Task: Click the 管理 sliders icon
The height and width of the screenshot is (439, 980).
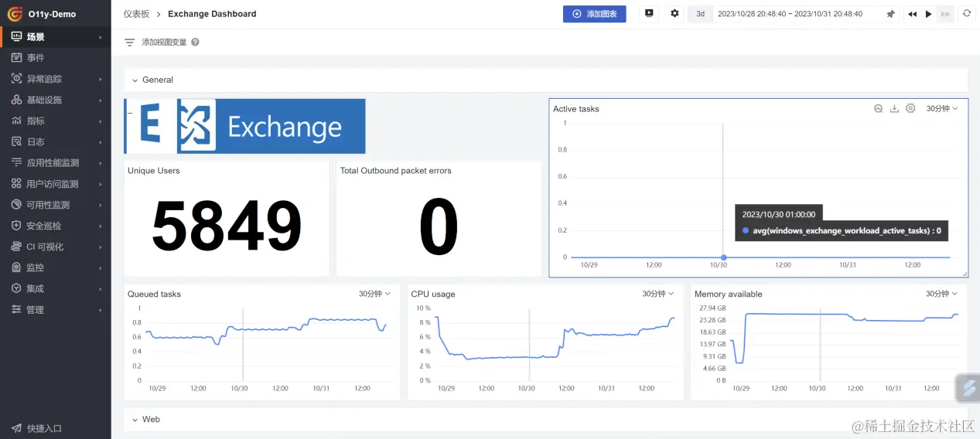Action: (x=16, y=309)
